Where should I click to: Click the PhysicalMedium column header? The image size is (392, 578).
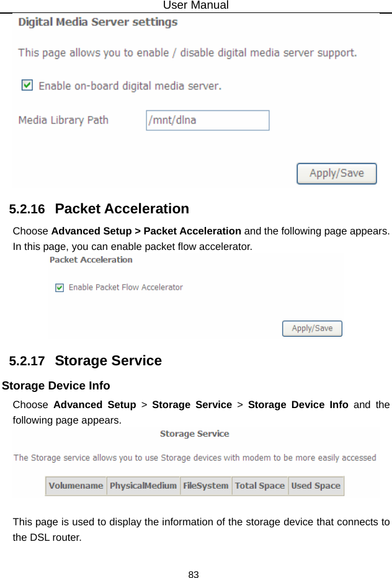[143, 486]
